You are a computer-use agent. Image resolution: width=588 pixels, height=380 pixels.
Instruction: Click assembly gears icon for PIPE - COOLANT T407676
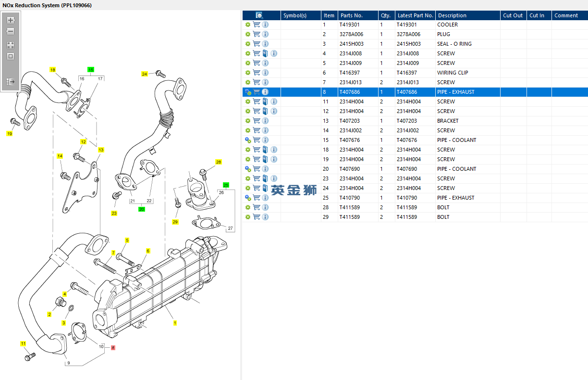click(x=248, y=140)
